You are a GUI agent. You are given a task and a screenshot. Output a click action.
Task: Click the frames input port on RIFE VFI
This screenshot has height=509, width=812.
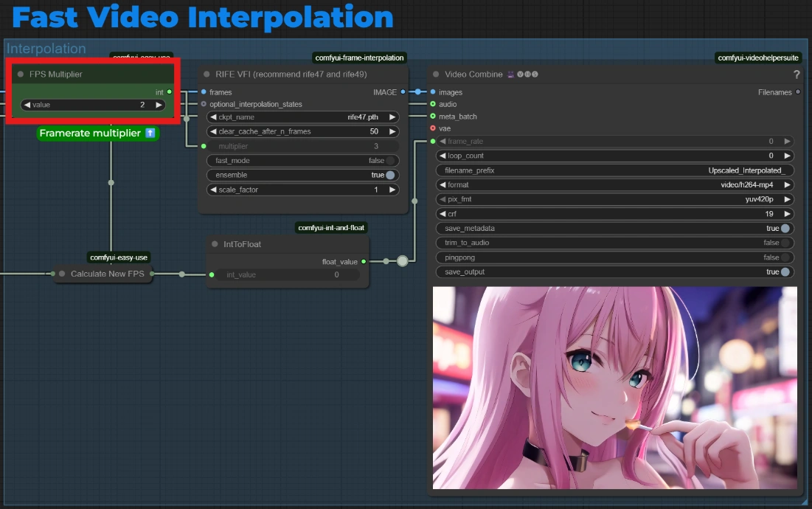(x=204, y=92)
